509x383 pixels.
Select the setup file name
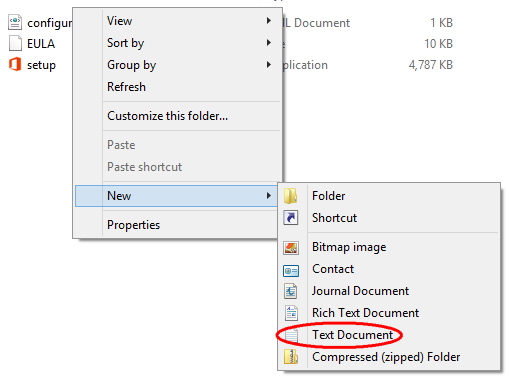41,65
